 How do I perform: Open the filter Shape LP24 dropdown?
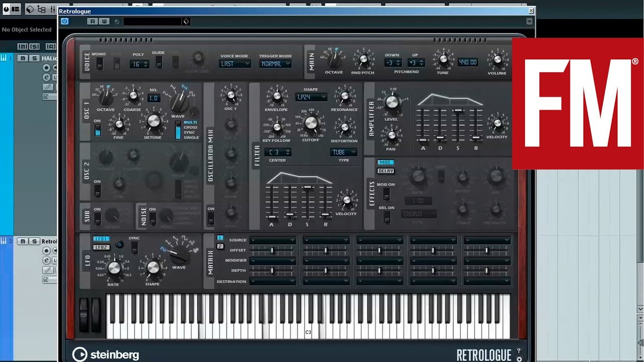(x=311, y=97)
